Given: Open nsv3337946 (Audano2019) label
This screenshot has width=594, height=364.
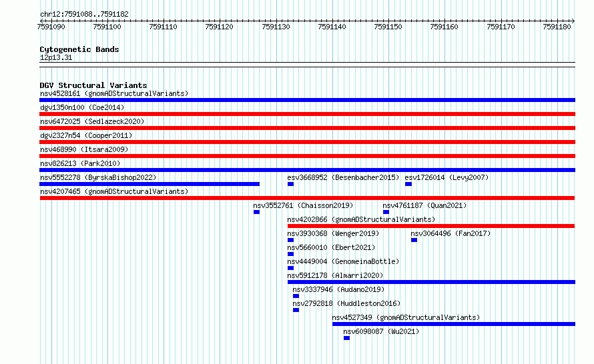Looking at the screenshot, I should (338, 289).
